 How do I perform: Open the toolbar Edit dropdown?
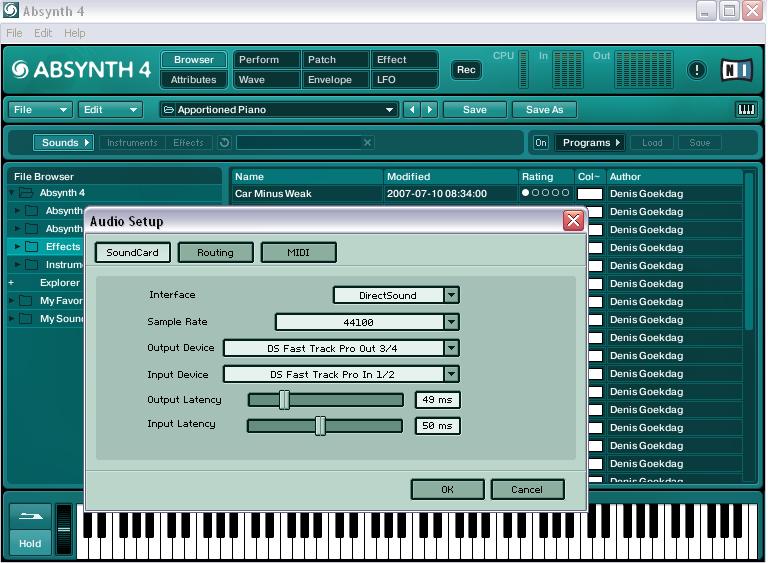pos(110,110)
